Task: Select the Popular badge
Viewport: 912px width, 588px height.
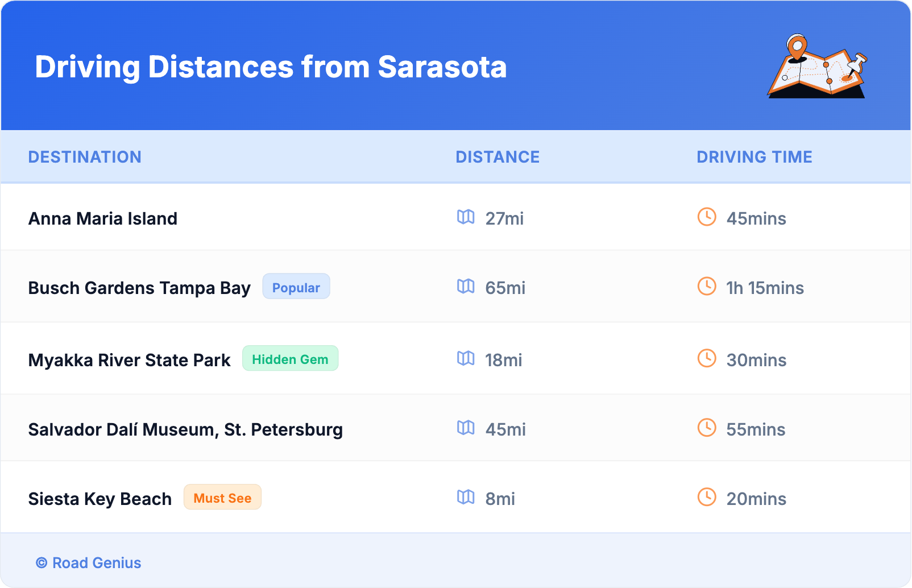Action: pos(296,287)
